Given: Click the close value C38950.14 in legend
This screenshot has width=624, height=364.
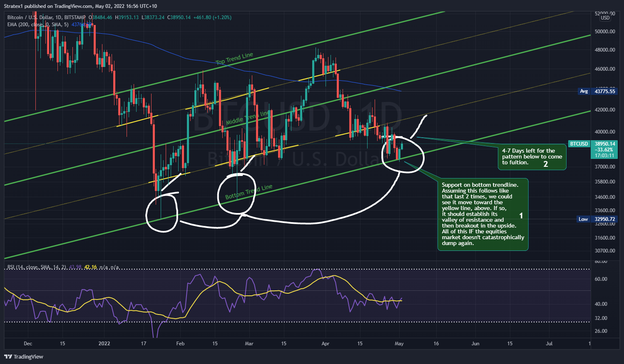Looking at the screenshot, I should point(179,17).
